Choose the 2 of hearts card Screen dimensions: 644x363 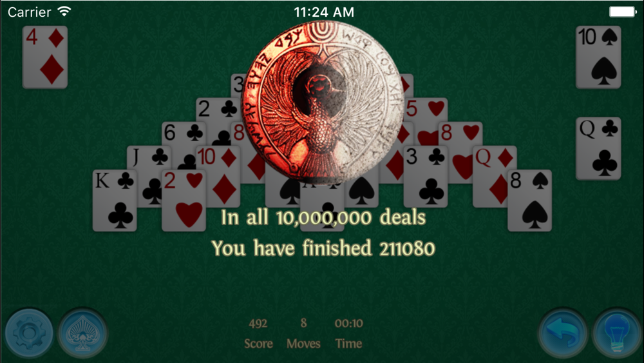point(184,201)
